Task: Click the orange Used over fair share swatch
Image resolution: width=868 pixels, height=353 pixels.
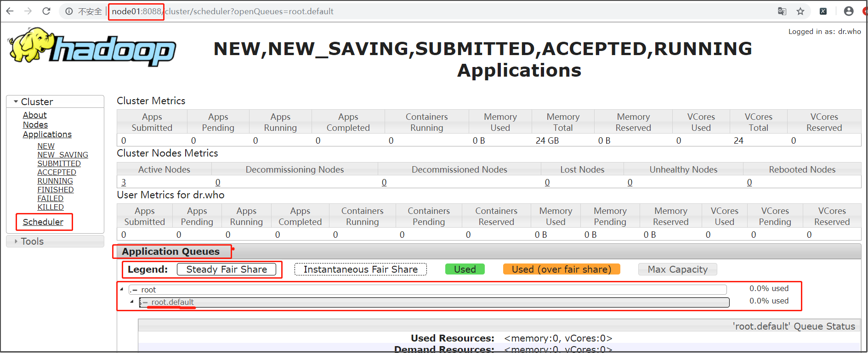Action: coord(562,269)
